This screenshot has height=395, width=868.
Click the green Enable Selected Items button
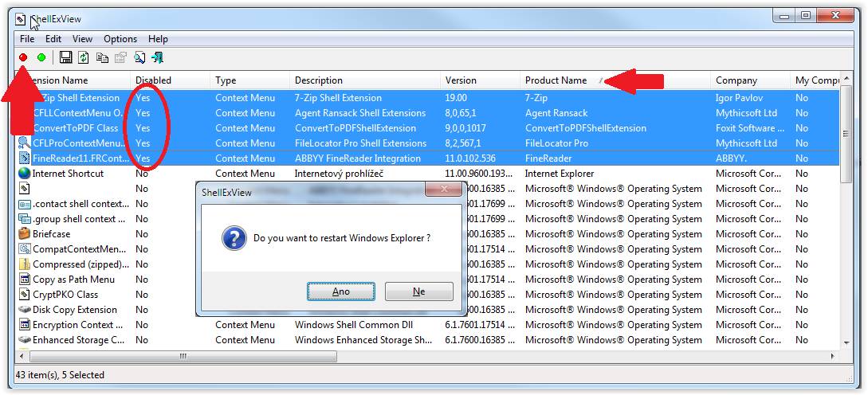click(41, 57)
